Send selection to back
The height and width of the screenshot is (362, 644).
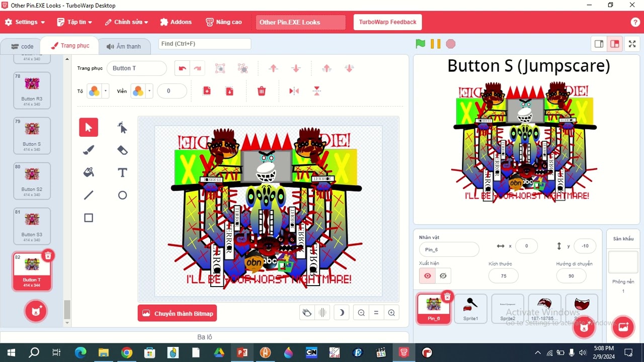click(349, 68)
